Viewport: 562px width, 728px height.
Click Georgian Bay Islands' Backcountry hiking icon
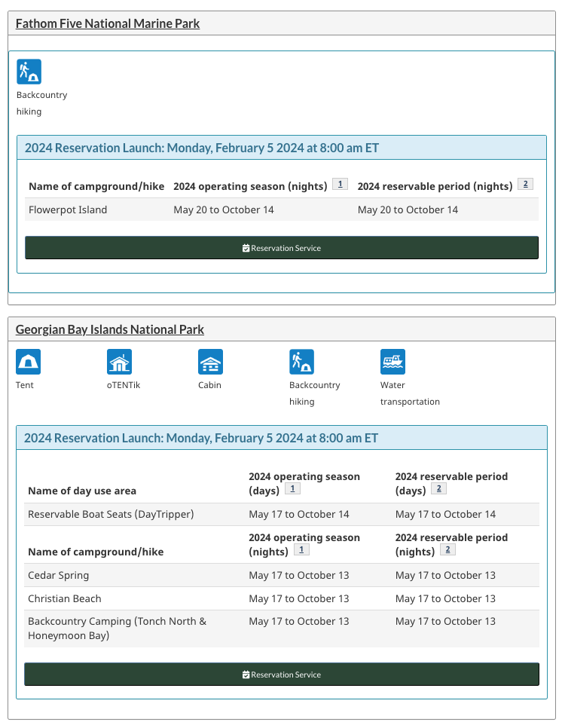point(302,362)
